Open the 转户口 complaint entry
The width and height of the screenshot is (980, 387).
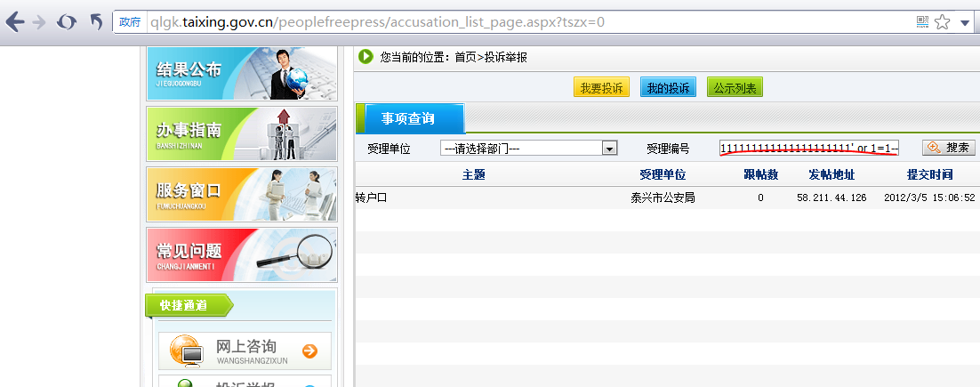(x=371, y=198)
